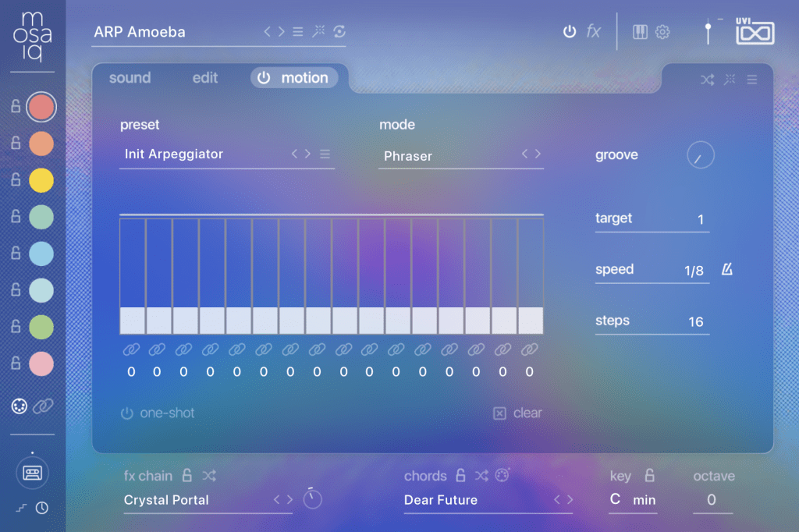Viewport: 799px width, 532px height.
Task: Open the Init Arpeggiator preset menu
Action: (x=325, y=154)
